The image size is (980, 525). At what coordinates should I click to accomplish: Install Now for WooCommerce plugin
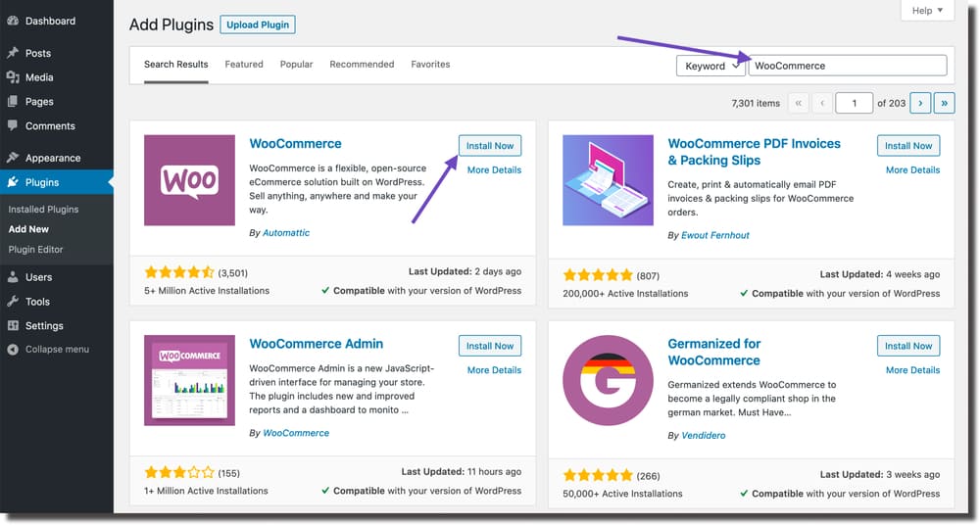coord(490,146)
